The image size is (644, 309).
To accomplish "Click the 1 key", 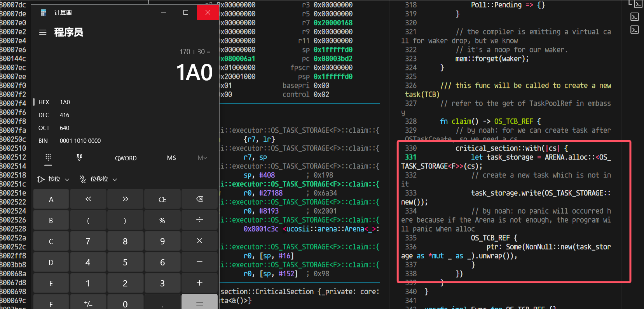I will [x=88, y=283].
